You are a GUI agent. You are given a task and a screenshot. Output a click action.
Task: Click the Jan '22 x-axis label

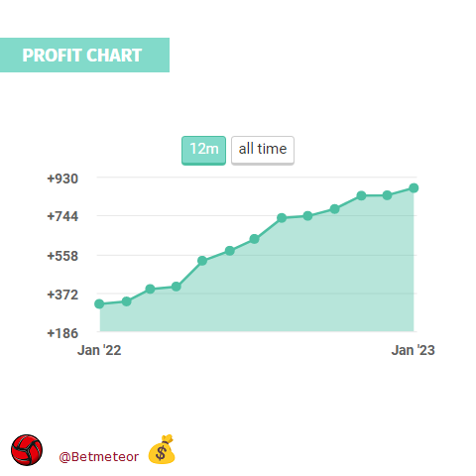coord(99,350)
